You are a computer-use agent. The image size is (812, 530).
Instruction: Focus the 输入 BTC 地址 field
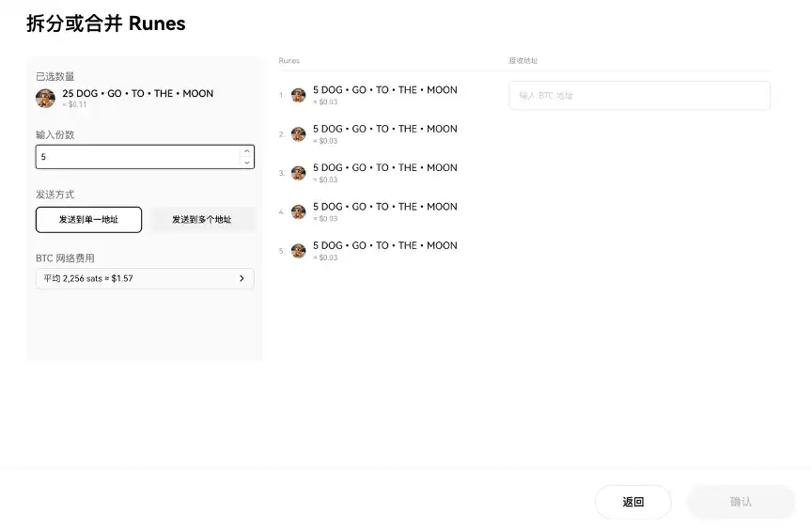[639, 96]
